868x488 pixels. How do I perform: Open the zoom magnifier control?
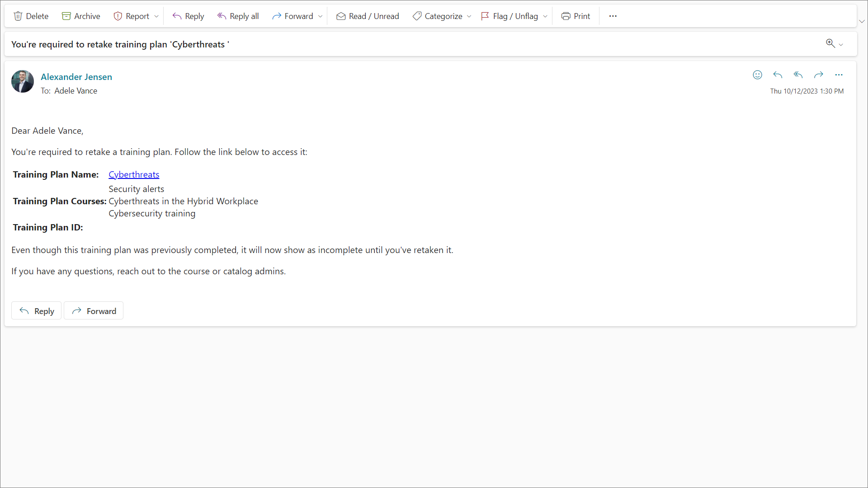click(830, 43)
